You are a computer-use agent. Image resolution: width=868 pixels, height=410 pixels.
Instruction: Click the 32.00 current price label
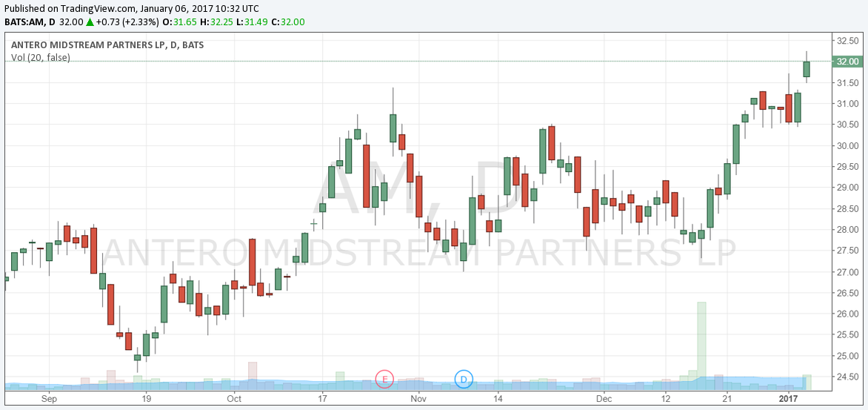coord(847,62)
